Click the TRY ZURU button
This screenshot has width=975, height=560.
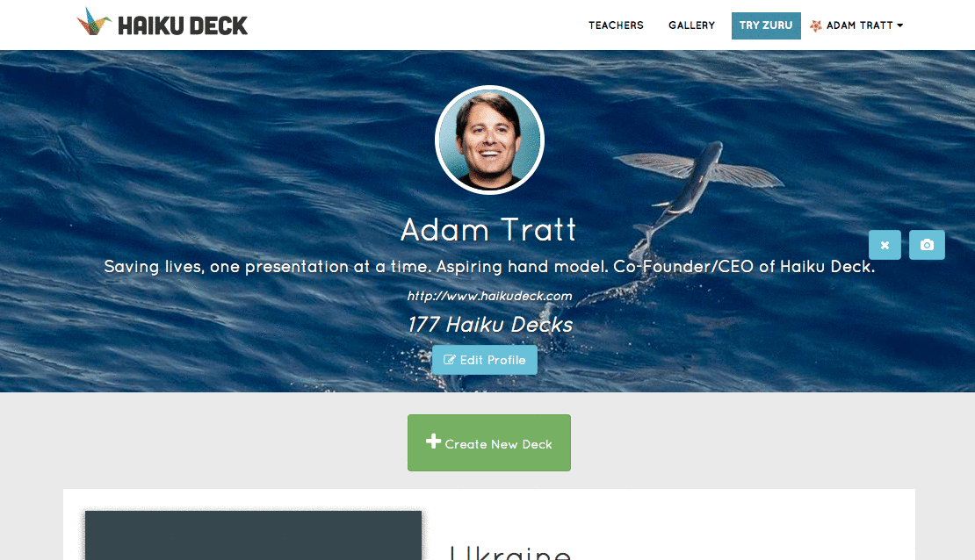[766, 25]
